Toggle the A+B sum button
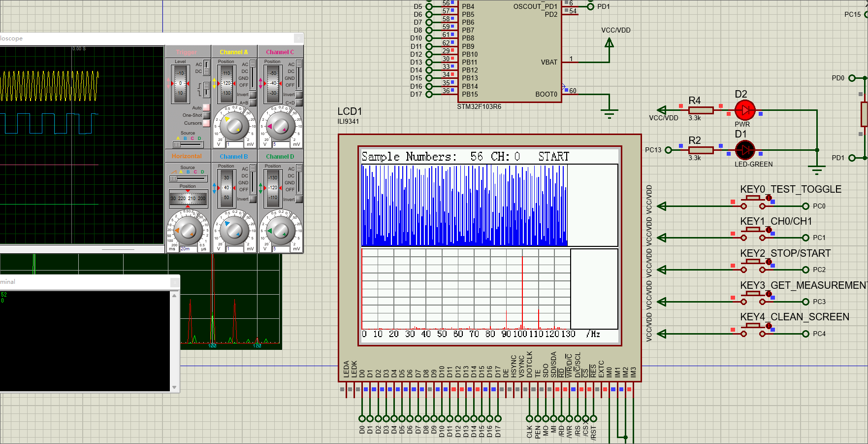This screenshot has height=444, width=868. point(253,102)
